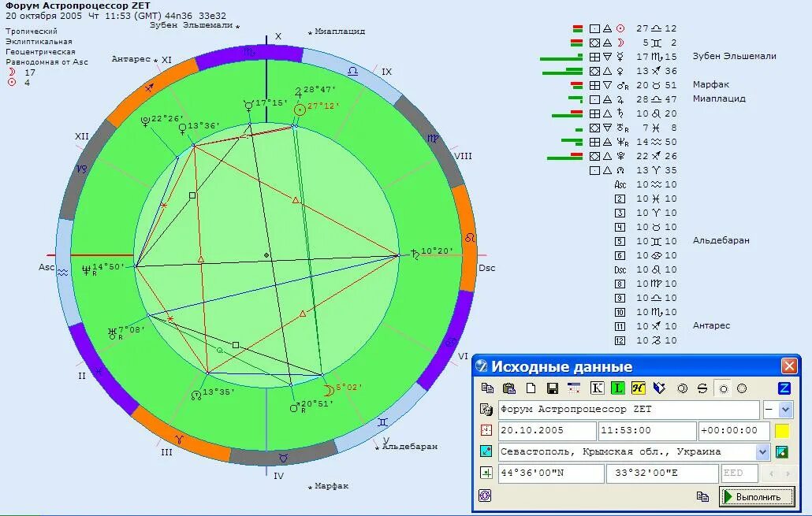
Task: Click the Moon row 5 Gemini 2 in table
Action: tap(624, 43)
